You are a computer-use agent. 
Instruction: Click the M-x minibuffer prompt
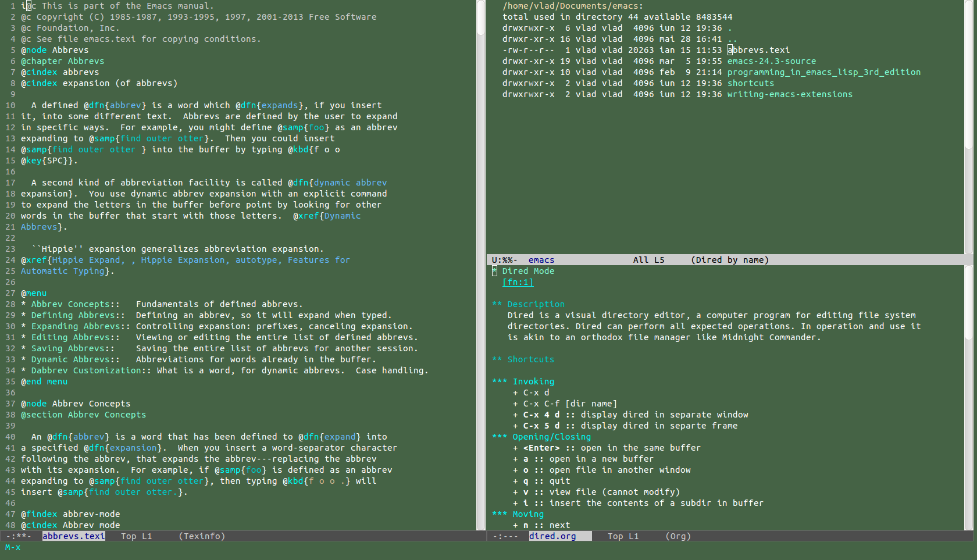click(x=13, y=547)
